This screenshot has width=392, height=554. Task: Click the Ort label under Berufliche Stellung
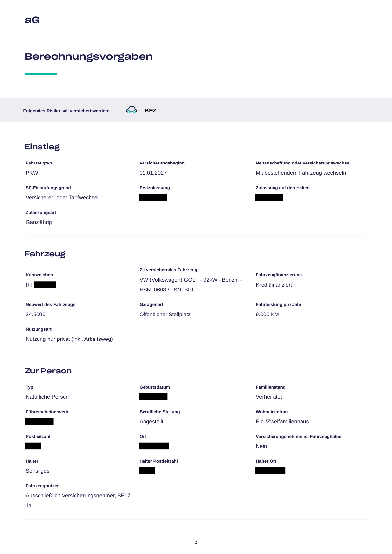tap(143, 437)
